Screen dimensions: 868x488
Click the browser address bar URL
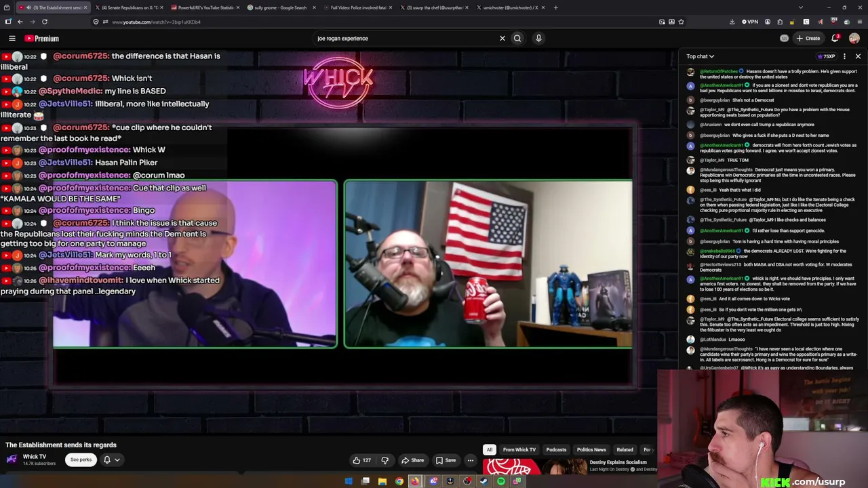(156, 22)
